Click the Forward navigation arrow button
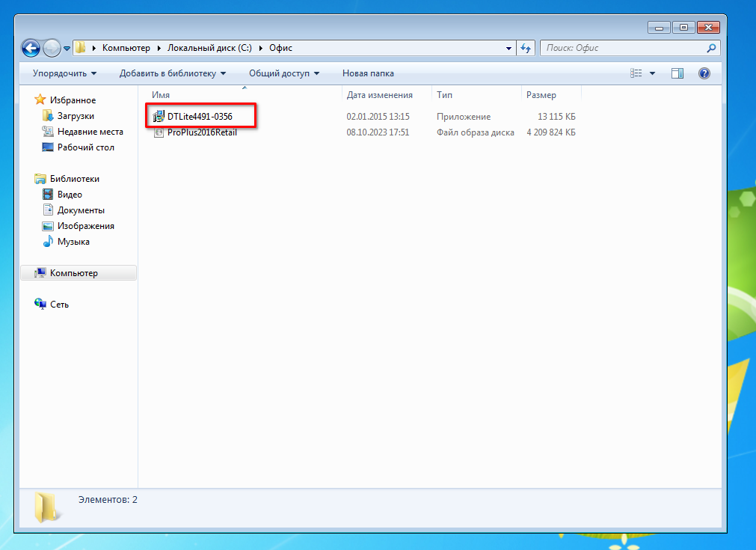 pyautogui.click(x=52, y=48)
